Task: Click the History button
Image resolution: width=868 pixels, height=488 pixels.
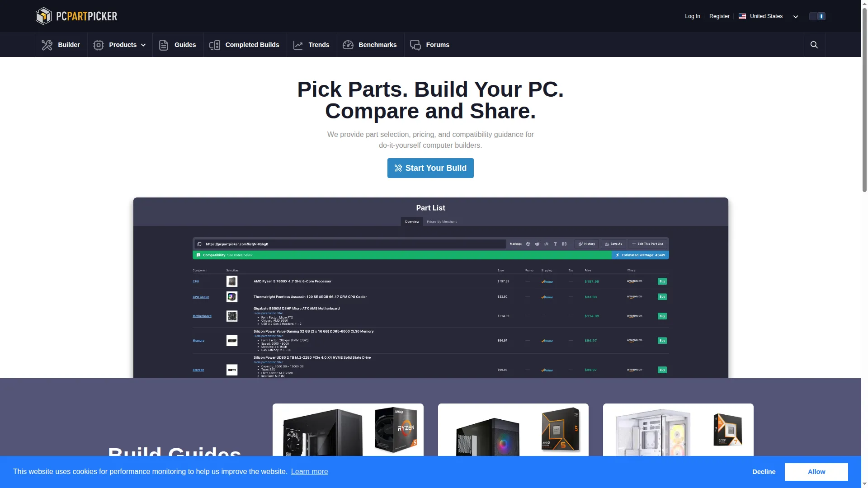Action: [587, 244]
